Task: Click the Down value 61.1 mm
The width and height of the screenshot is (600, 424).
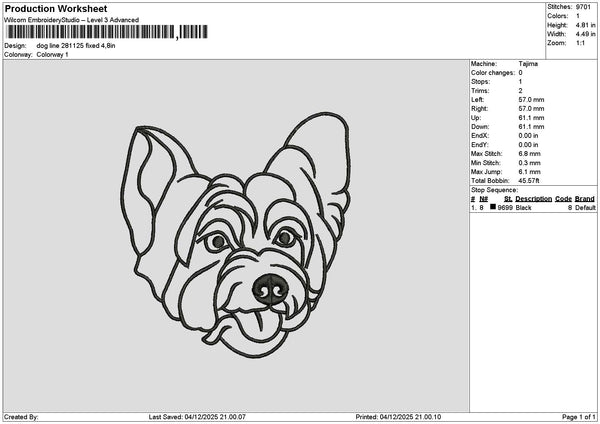Action: point(531,127)
